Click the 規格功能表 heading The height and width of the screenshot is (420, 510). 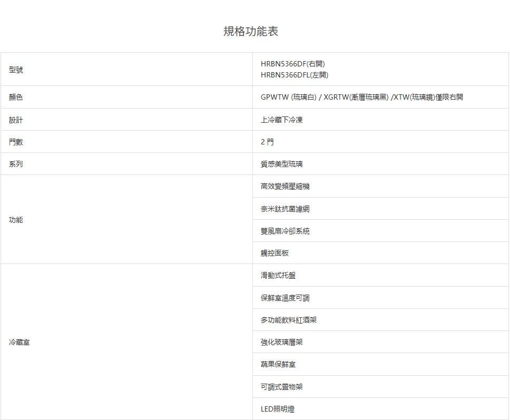click(x=251, y=32)
